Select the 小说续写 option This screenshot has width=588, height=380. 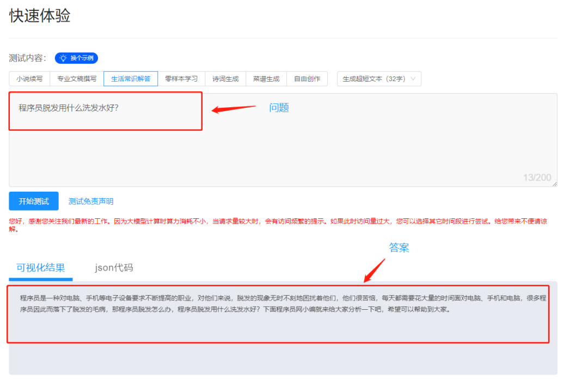click(x=29, y=79)
